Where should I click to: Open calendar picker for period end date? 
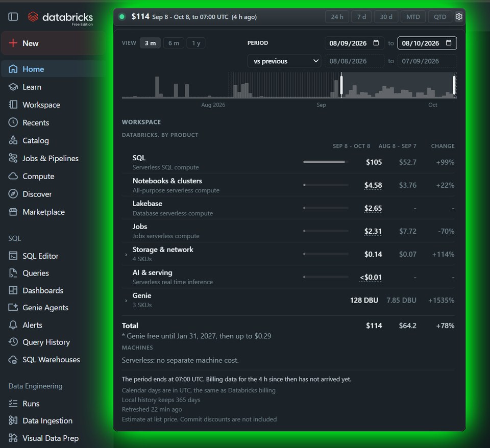[x=449, y=43]
